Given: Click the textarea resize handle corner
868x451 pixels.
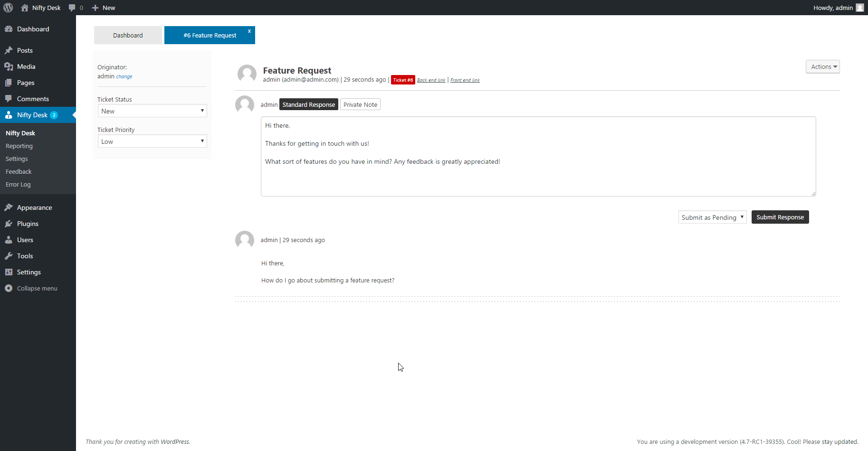Looking at the screenshot, I should [813, 193].
